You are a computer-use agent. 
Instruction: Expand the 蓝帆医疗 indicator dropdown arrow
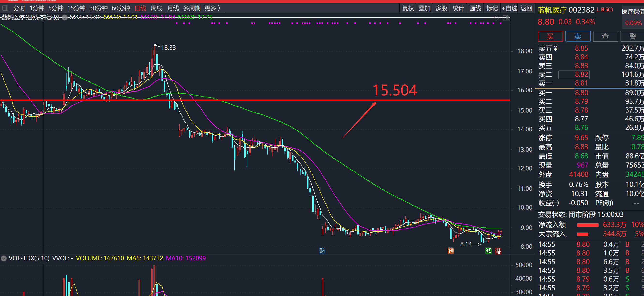[65, 17]
